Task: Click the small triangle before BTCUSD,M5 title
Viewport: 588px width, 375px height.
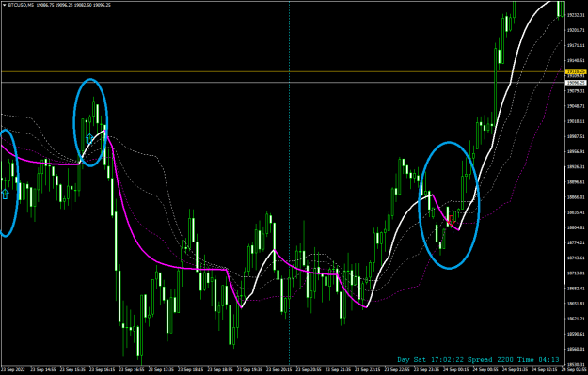Action: 4,6
